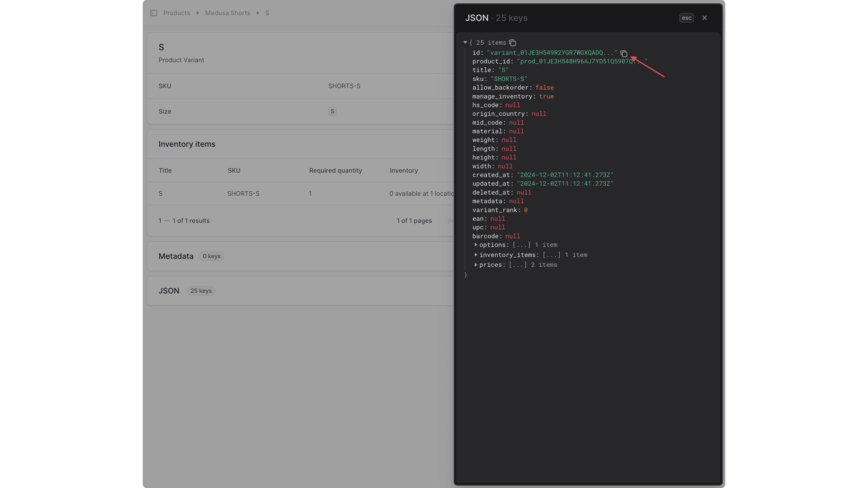Click the 0 keys Metadata badge
Screen dimensions: 868x488
pyautogui.click(x=212, y=256)
